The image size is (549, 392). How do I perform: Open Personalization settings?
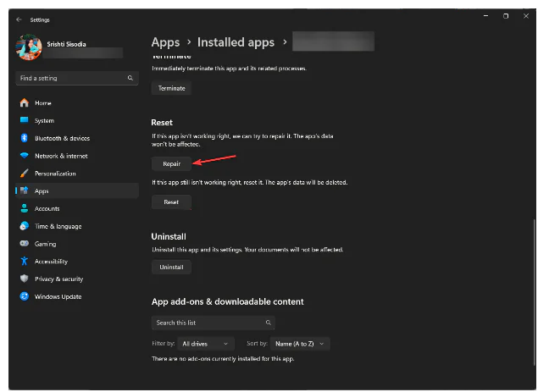click(77, 174)
